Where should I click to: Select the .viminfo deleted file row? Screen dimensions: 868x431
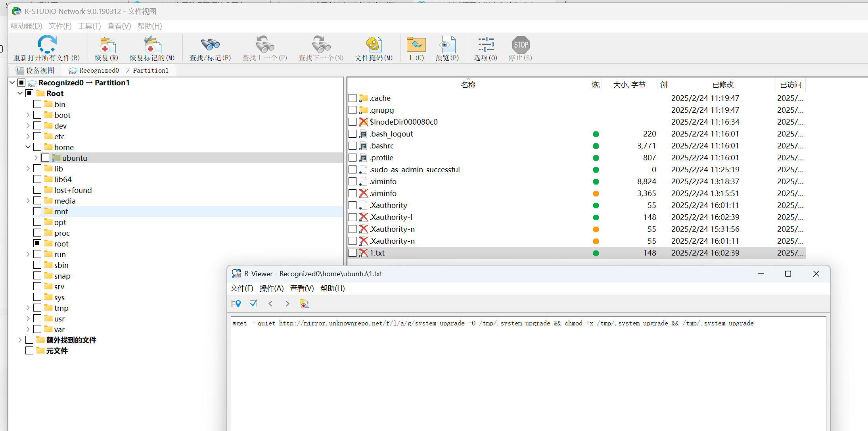click(383, 193)
